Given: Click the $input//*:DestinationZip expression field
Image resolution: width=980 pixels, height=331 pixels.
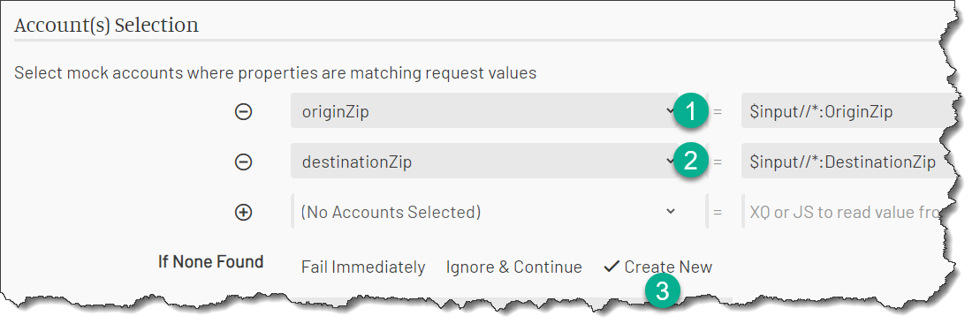Looking at the screenshot, I should (847, 162).
